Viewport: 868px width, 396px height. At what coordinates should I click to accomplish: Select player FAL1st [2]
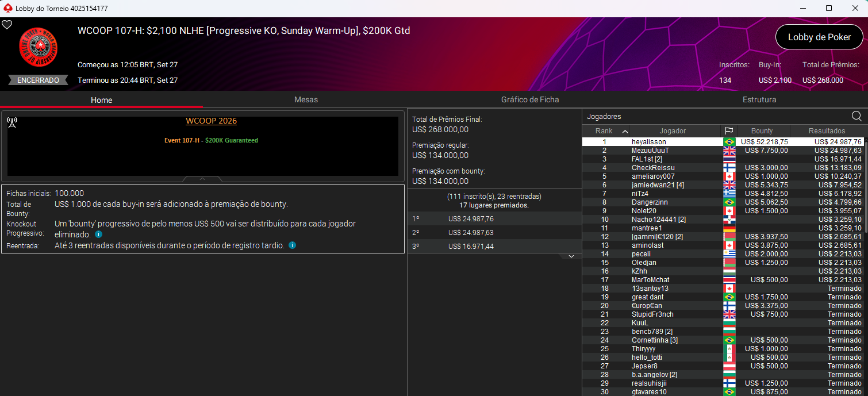(723, 159)
